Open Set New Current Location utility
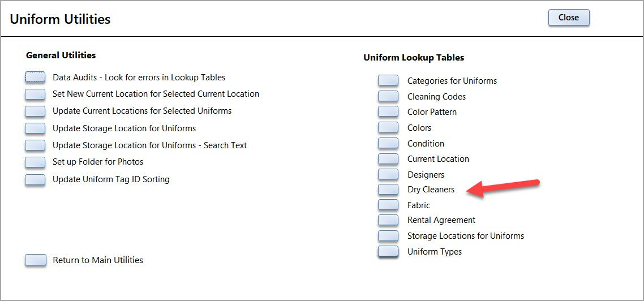Viewport: 644px width, 301px height. [x=35, y=94]
